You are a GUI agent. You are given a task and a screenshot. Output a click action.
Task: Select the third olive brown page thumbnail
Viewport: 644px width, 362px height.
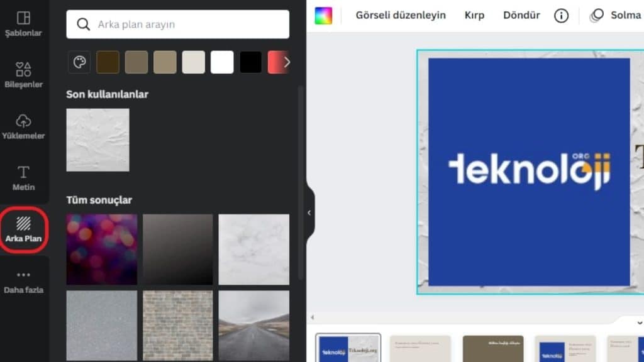(x=493, y=349)
